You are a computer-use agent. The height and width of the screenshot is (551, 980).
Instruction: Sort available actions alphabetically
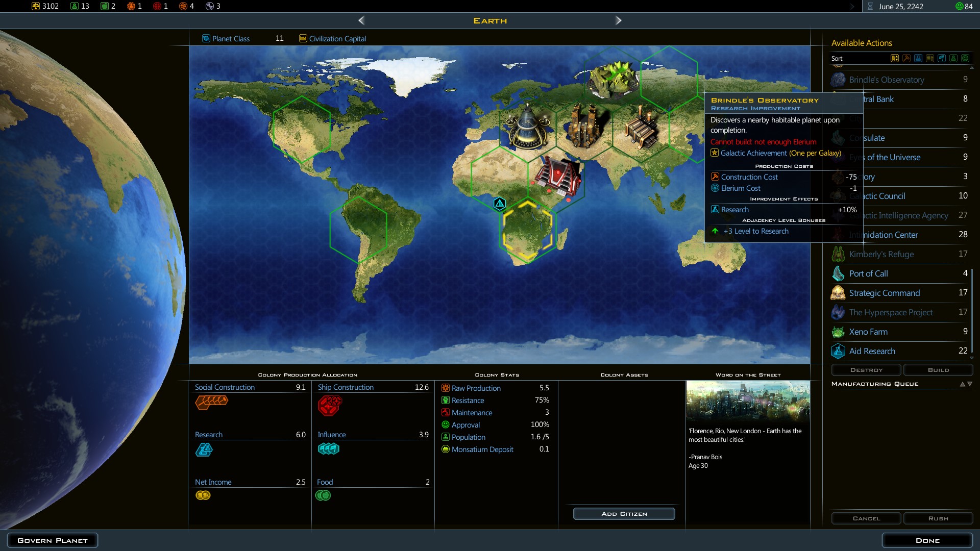(x=895, y=58)
